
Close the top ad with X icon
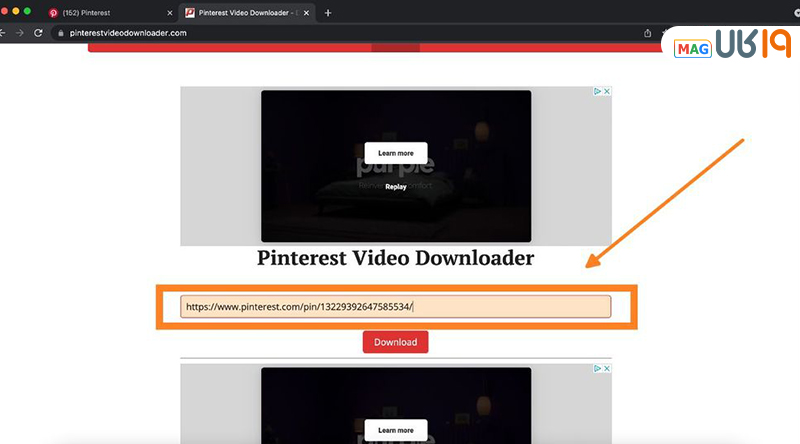pyautogui.click(x=606, y=91)
